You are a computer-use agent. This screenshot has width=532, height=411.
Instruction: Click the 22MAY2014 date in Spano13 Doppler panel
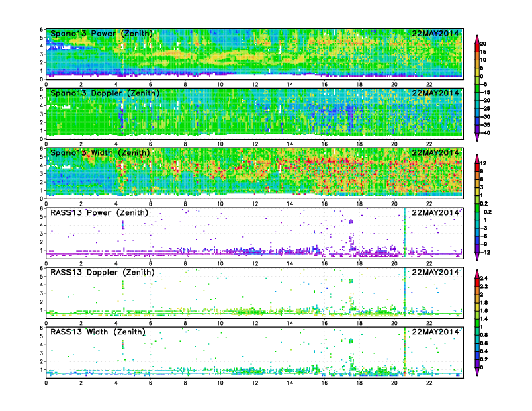[435, 93]
